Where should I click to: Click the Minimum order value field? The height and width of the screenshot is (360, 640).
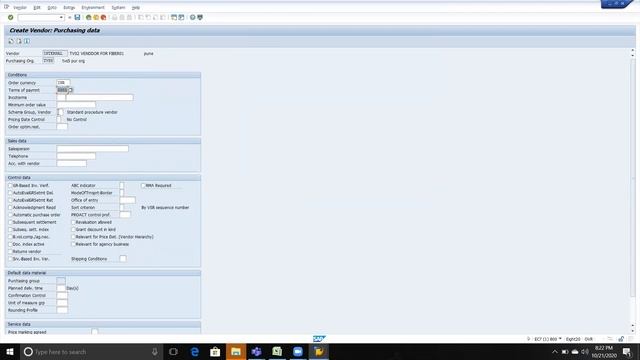point(76,104)
